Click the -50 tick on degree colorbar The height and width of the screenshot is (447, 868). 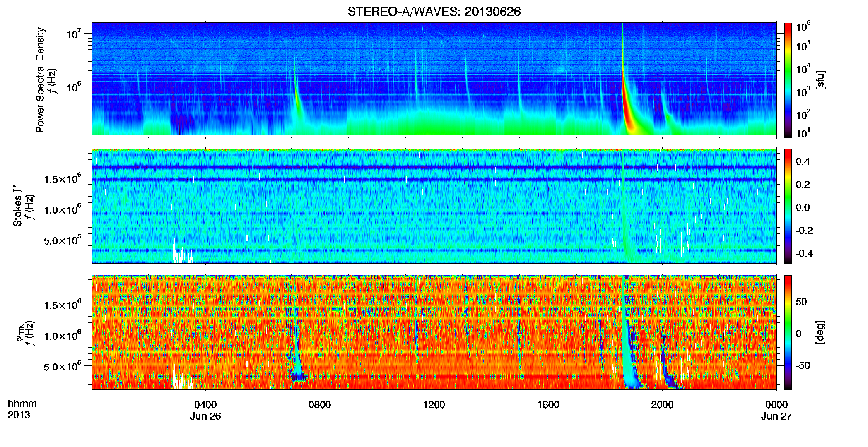(803, 365)
